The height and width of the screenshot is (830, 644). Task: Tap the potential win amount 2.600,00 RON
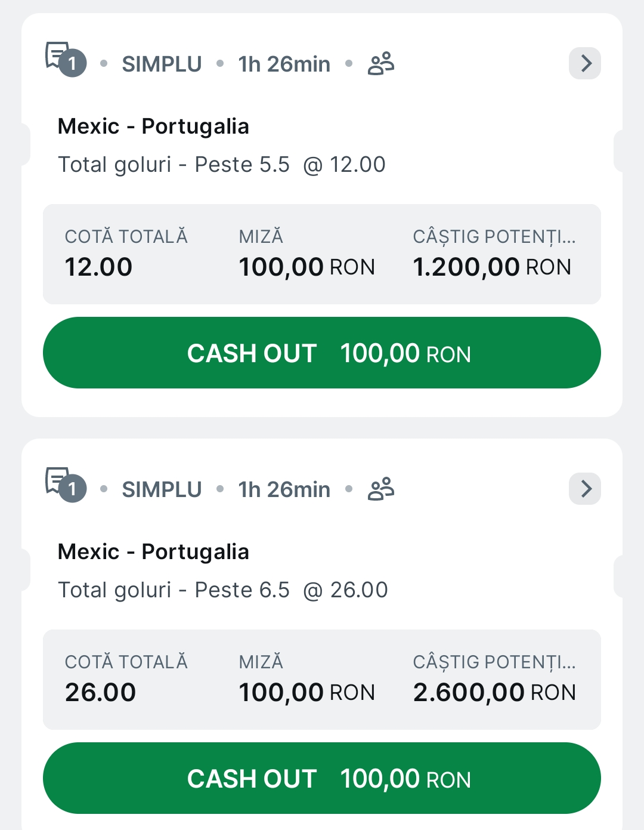(x=494, y=692)
